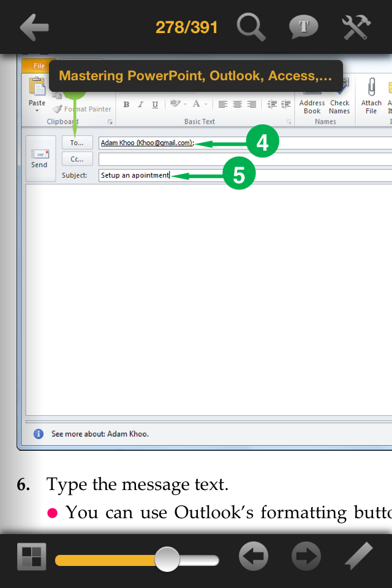The height and width of the screenshot is (588, 392).
Task: Click the page slider knob
Action: [x=167, y=559]
